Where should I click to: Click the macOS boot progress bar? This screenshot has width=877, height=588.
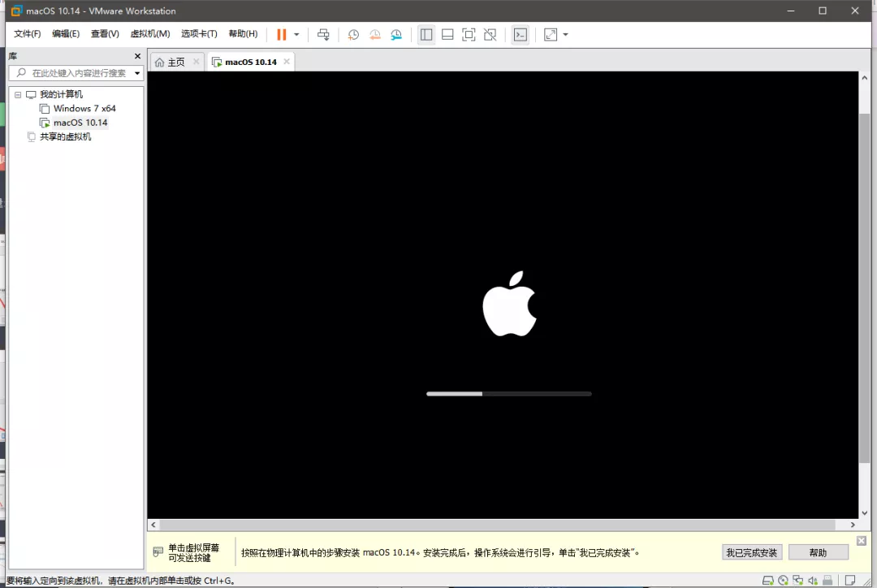tap(509, 394)
